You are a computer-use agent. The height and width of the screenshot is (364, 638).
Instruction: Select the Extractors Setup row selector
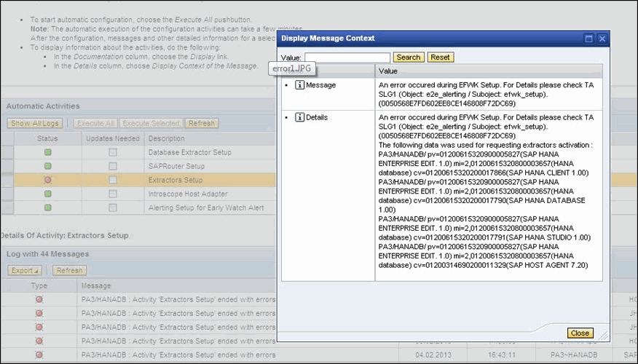click(x=7, y=180)
